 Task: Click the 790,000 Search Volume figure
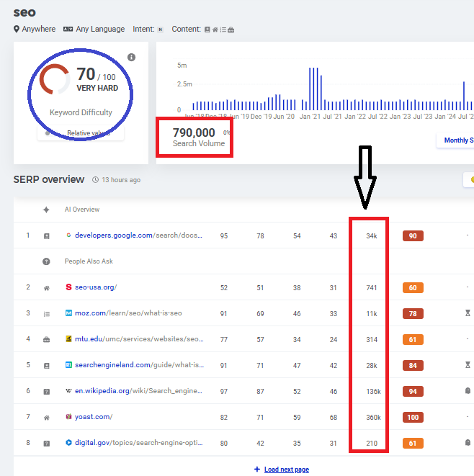[x=194, y=133]
